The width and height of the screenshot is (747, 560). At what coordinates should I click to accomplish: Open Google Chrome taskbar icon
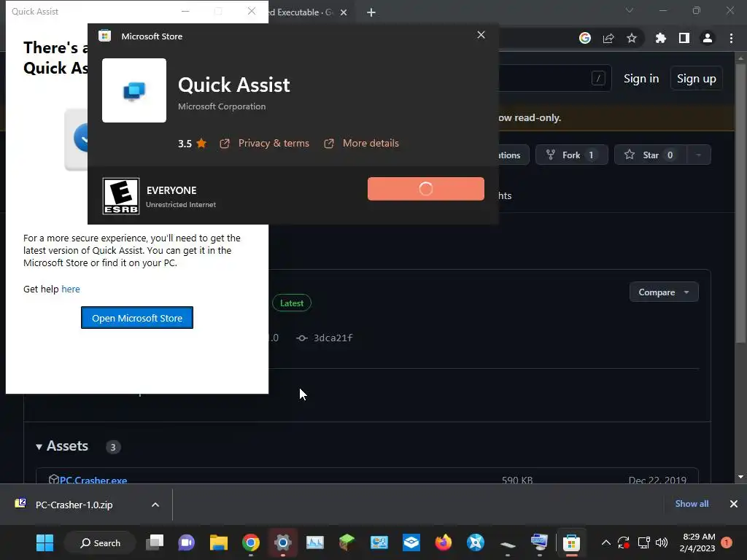251,542
